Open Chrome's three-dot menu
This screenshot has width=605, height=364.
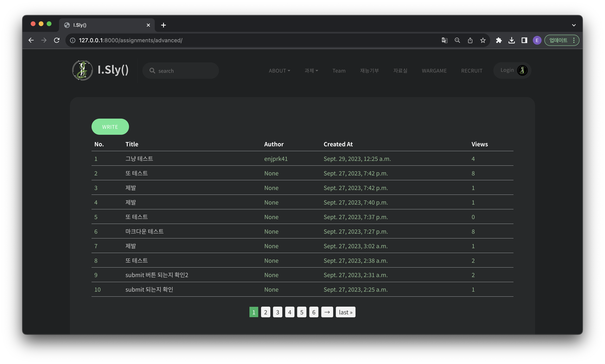[x=574, y=40]
